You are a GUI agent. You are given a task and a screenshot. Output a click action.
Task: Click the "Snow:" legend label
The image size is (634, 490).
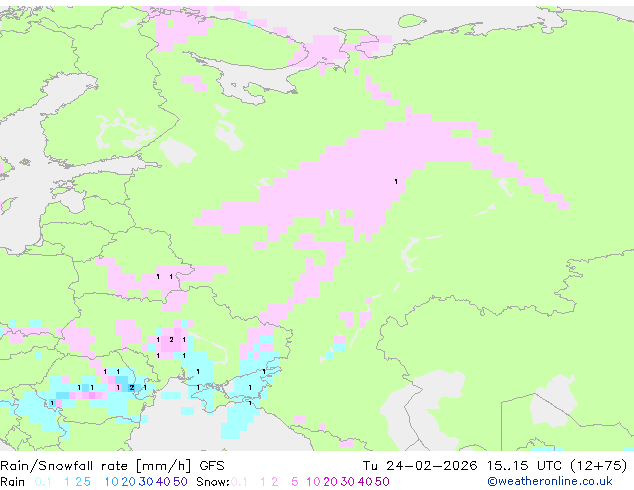pos(213,482)
